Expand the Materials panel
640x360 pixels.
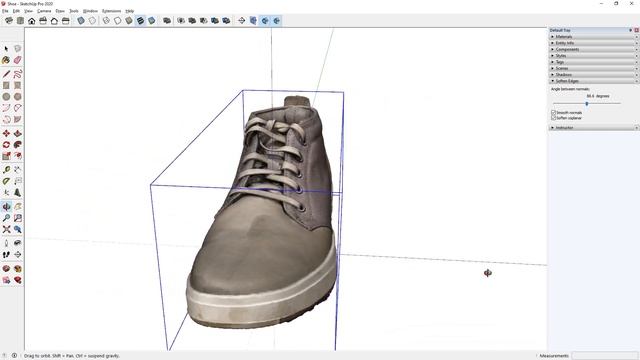click(593, 37)
